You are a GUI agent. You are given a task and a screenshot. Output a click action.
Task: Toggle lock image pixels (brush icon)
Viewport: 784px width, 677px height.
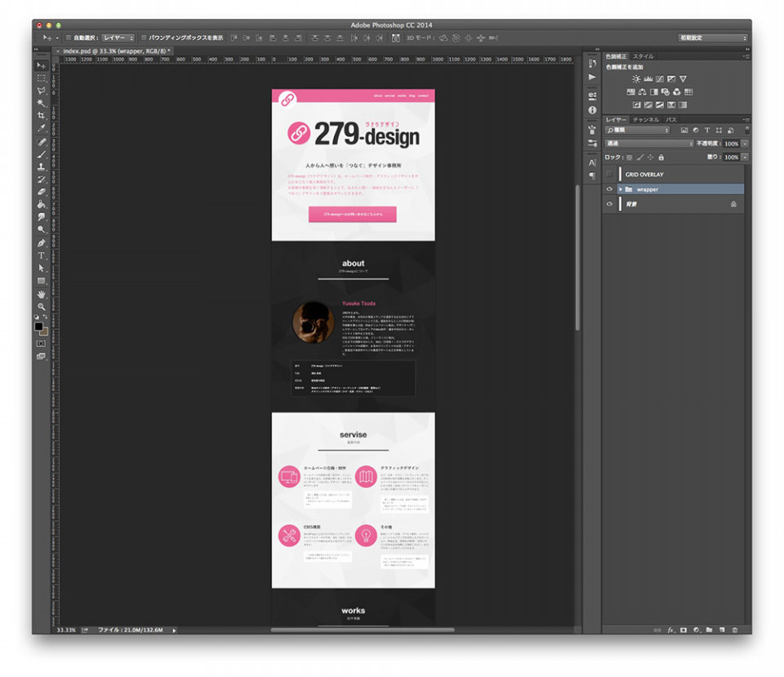(640, 158)
